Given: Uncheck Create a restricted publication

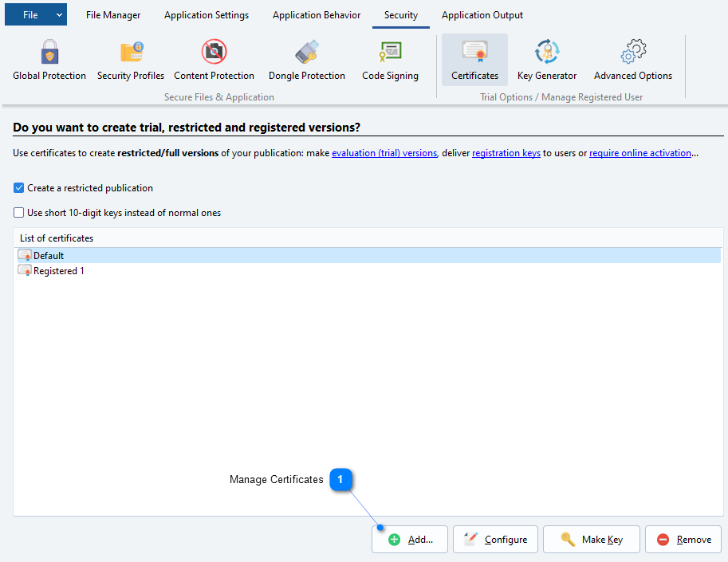Looking at the screenshot, I should tap(19, 188).
